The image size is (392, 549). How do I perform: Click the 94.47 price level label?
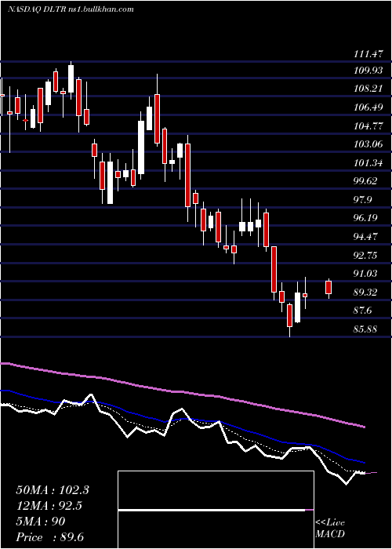[x=365, y=236]
